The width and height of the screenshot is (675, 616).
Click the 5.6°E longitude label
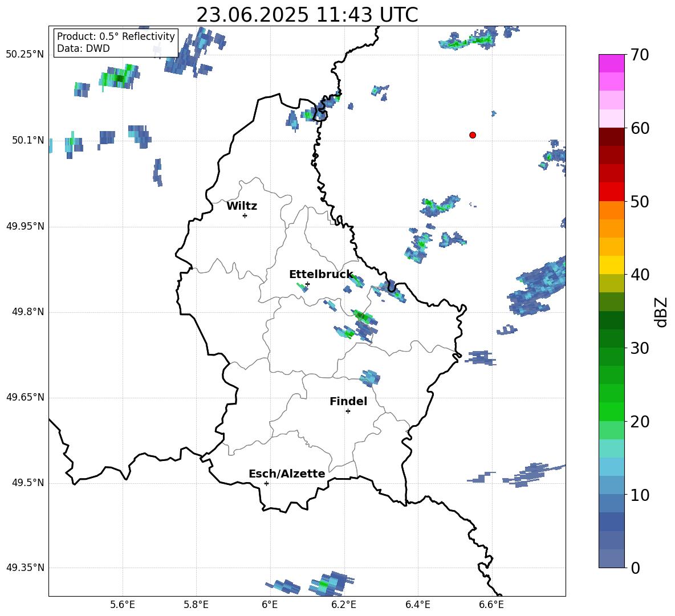pos(123,605)
